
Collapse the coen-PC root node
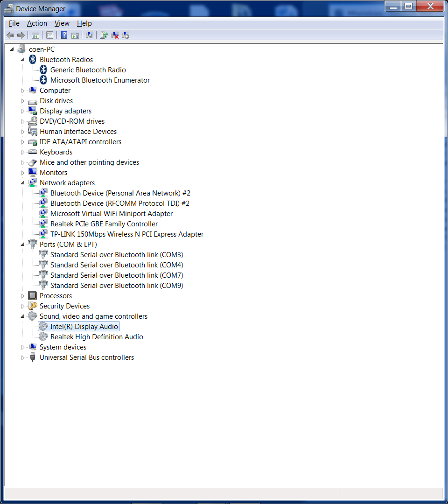pyautogui.click(x=12, y=49)
